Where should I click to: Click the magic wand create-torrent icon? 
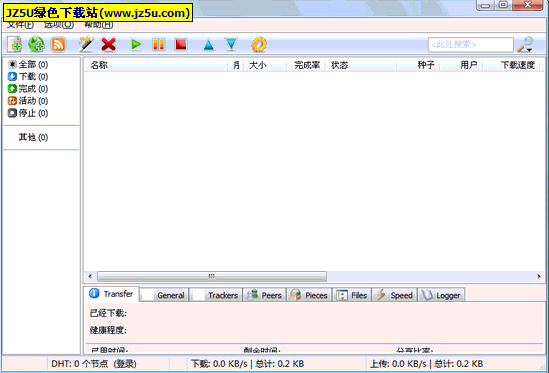point(86,44)
